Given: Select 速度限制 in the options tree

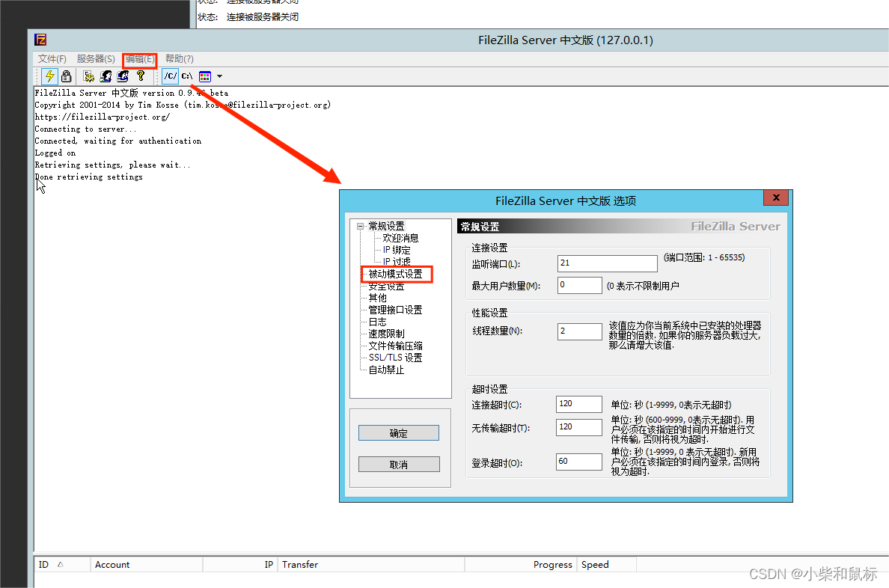Looking at the screenshot, I should [387, 334].
